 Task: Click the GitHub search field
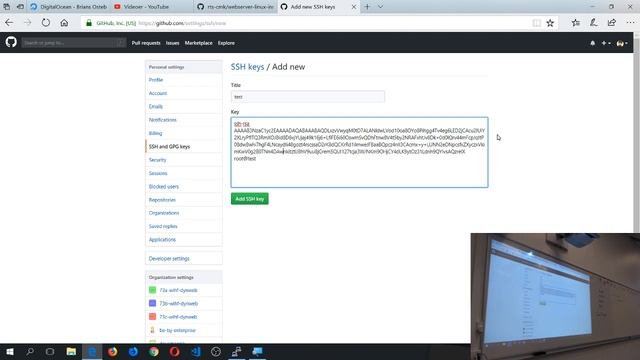coord(73,42)
